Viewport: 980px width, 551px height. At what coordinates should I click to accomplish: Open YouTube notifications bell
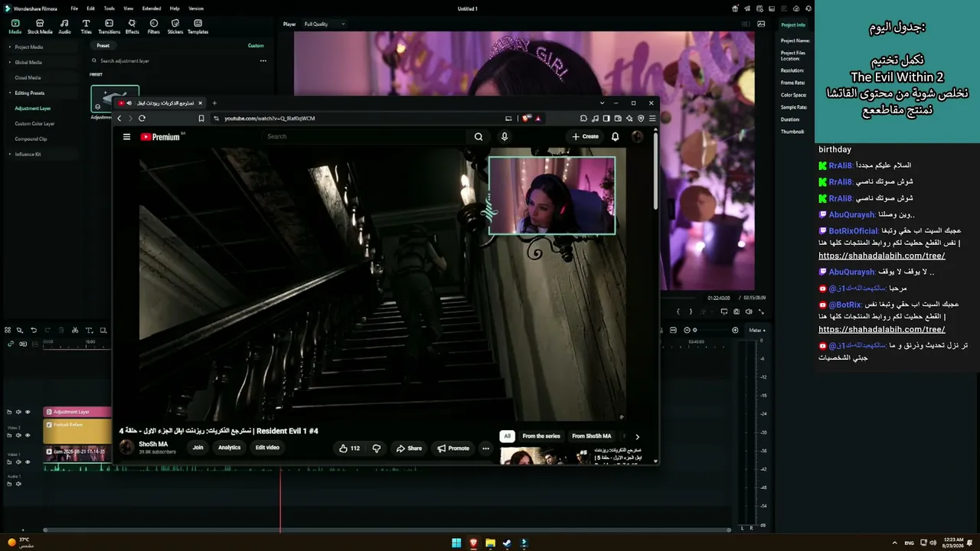point(615,137)
